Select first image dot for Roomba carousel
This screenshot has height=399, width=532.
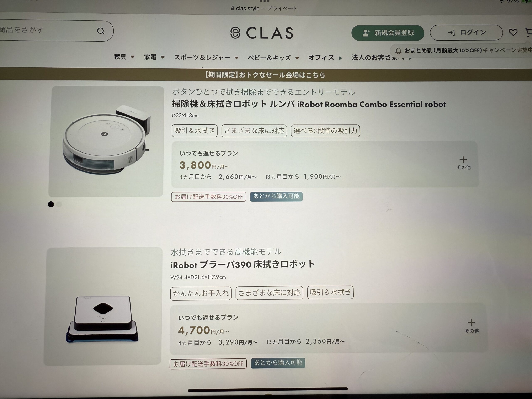pos(51,204)
